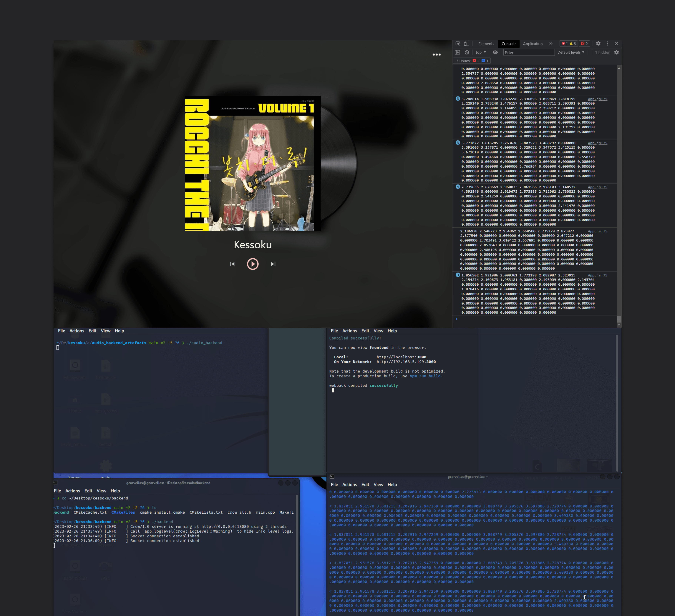Open the live expression eye icon
675x616 pixels.
pos(495,52)
